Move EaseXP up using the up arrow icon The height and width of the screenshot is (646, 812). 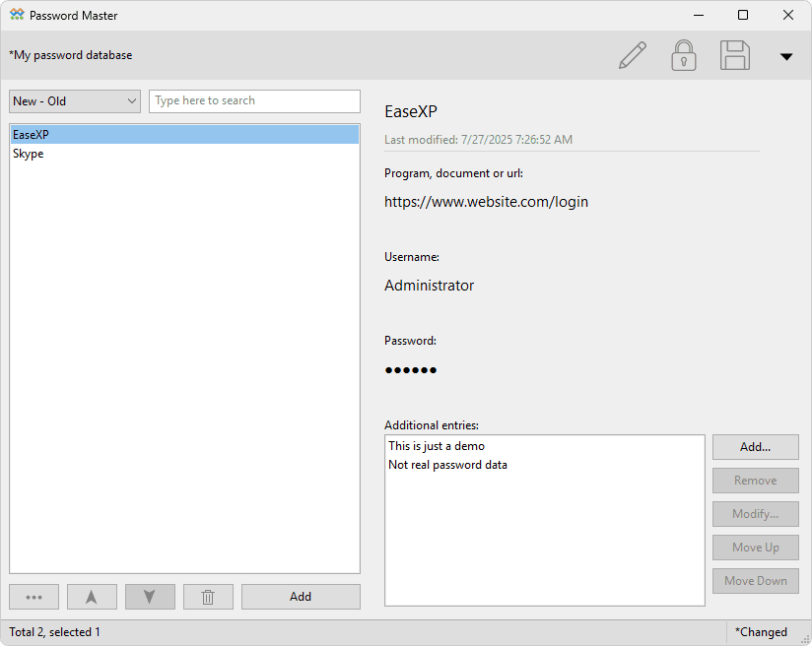pyautogui.click(x=92, y=596)
